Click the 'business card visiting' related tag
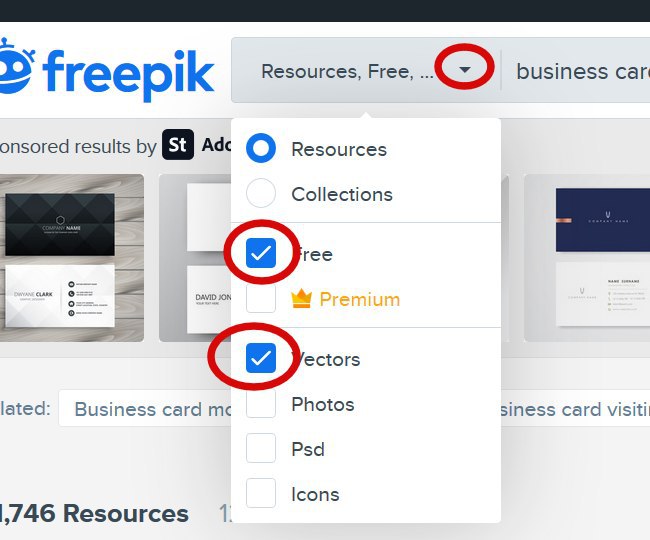 (575, 408)
